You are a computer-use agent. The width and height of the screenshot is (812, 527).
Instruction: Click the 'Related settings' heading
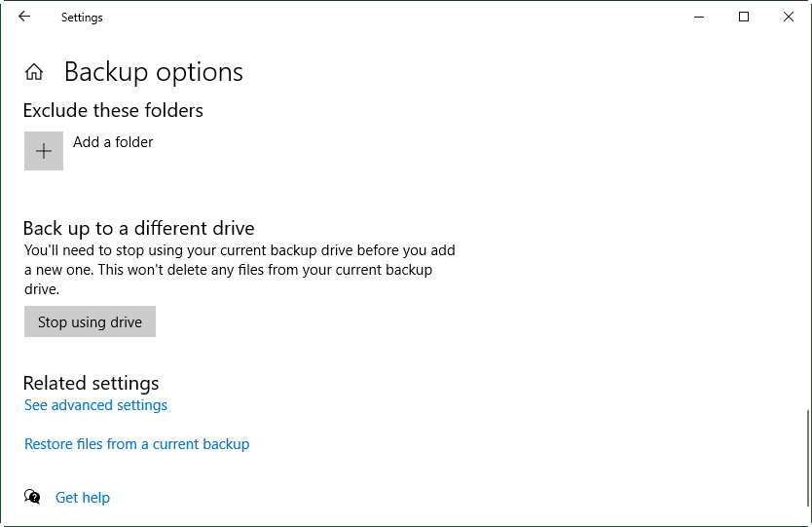coord(91,383)
